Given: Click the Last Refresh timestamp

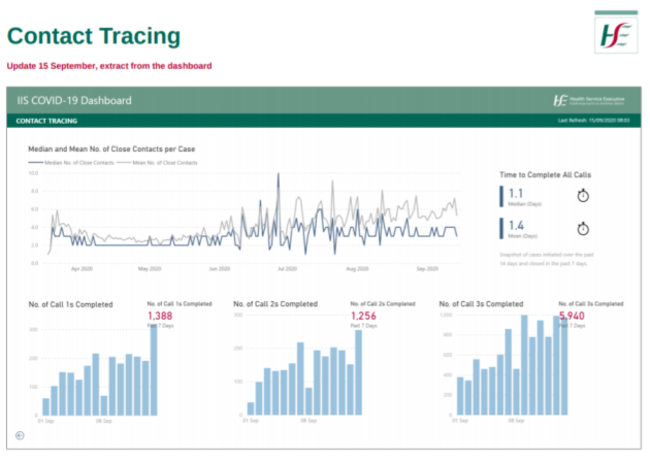Looking at the screenshot, I should 594,121.
